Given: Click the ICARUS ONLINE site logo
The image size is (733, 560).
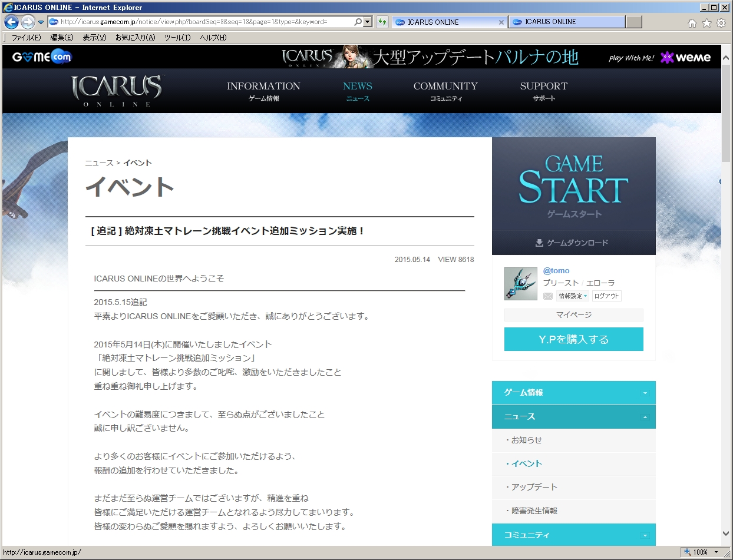Looking at the screenshot, I should 117,91.
